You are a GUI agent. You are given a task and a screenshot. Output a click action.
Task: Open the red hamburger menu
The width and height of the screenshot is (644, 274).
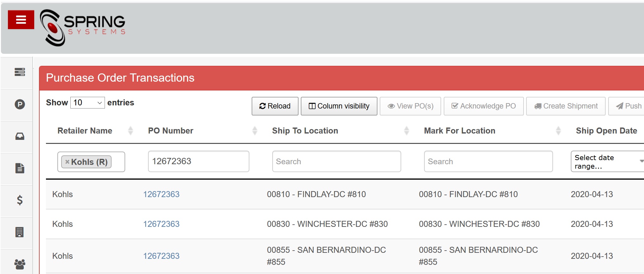click(x=21, y=20)
